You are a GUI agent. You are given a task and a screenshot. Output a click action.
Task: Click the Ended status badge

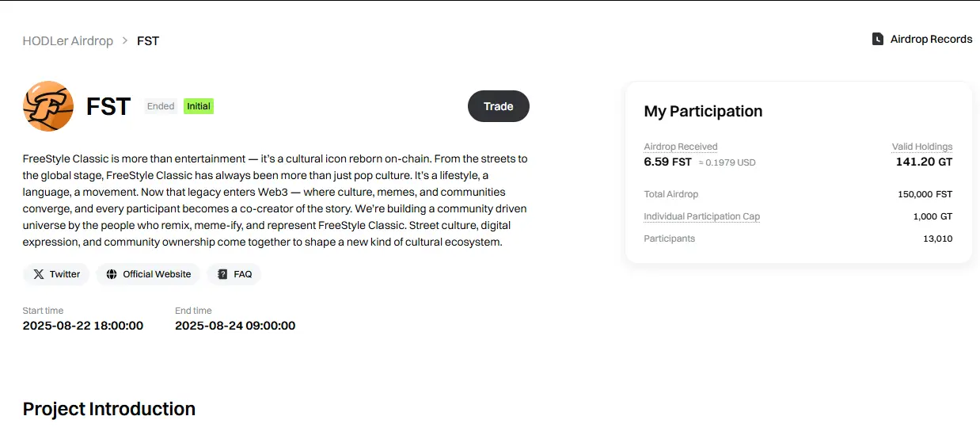161,106
